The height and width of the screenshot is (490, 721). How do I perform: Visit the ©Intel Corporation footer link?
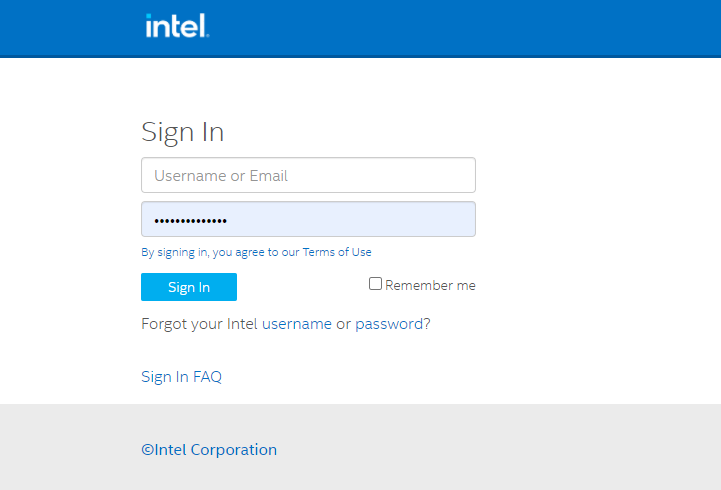pyautogui.click(x=209, y=450)
